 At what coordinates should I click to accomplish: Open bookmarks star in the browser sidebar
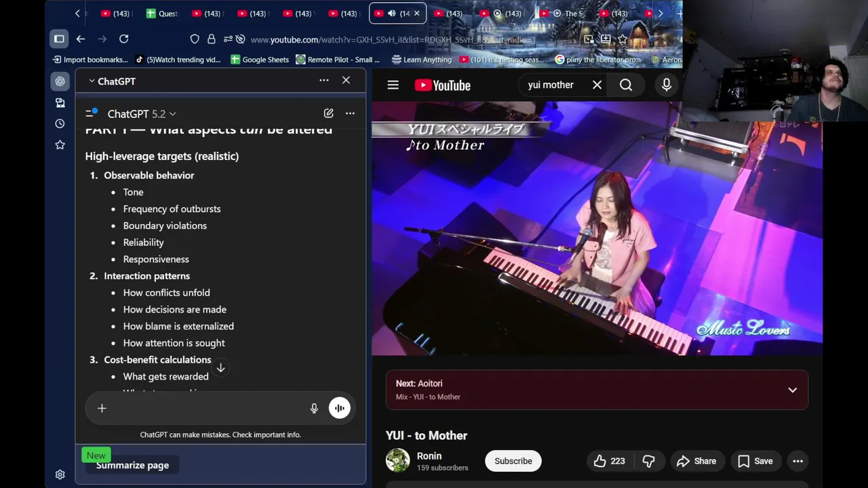(60, 144)
